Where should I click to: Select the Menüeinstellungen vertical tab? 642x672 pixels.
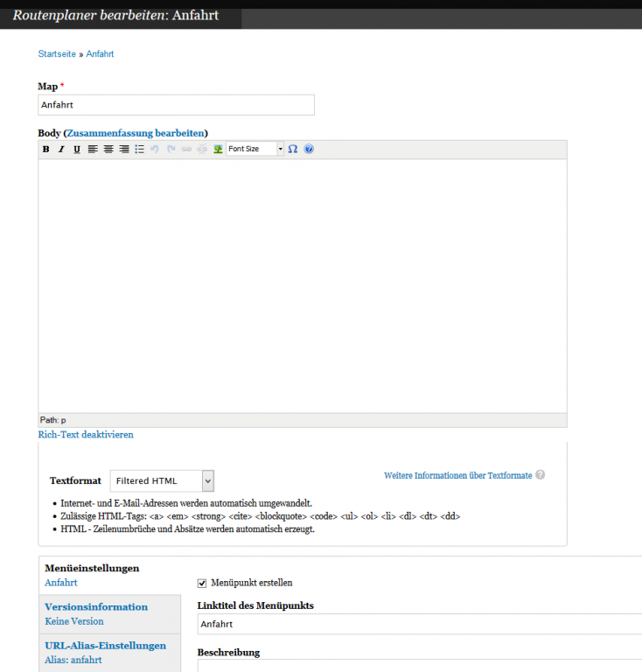click(92, 568)
